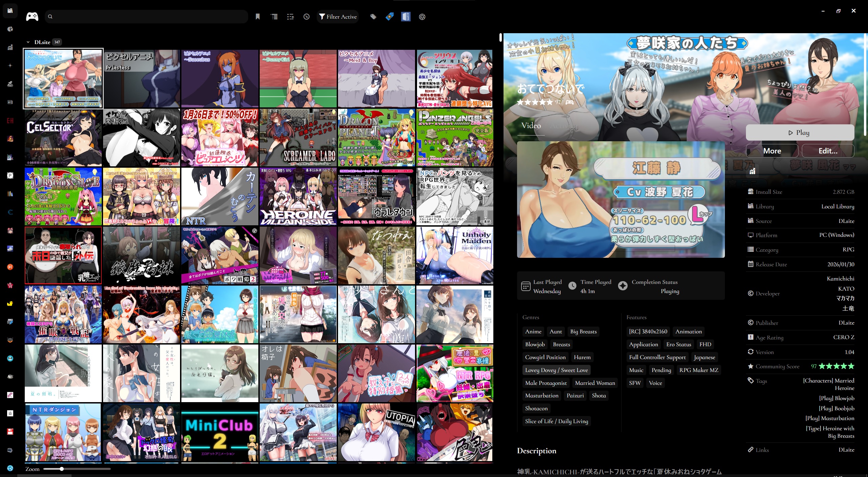Collapse the DLsite group chevron
Image resolution: width=868 pixels, height=477 pixels.
click(x=28, y=42)
